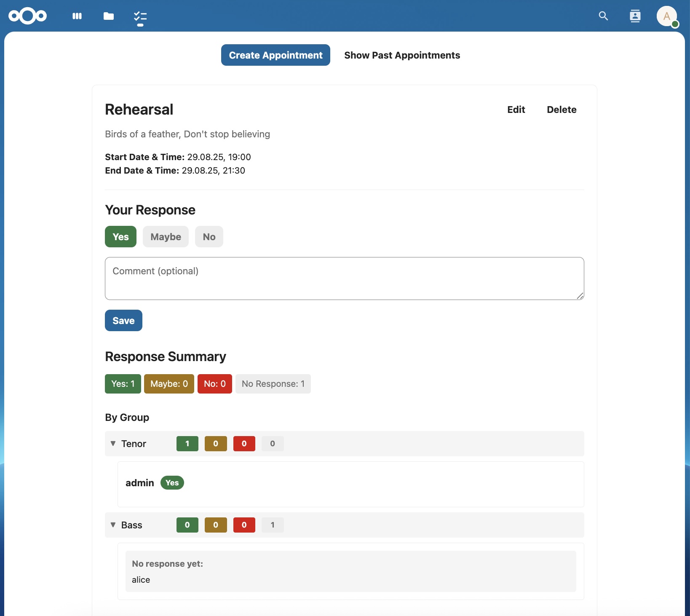Click the resize handle of the comment box
This screenshot has height=616, width=690.
click(x=580, y=296)
